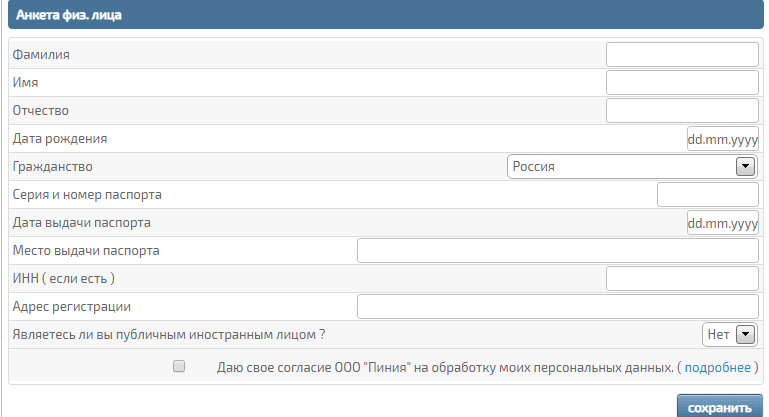
Task: Click the Фамилия label text
Action: 41,54
